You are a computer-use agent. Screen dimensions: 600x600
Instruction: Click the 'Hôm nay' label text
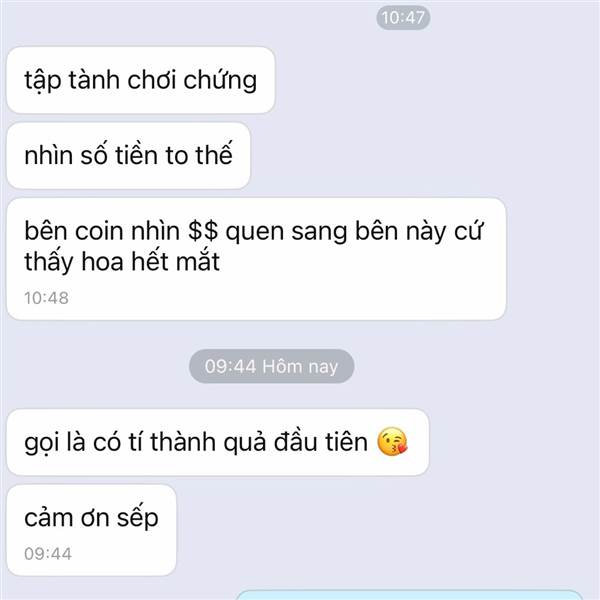300,367
